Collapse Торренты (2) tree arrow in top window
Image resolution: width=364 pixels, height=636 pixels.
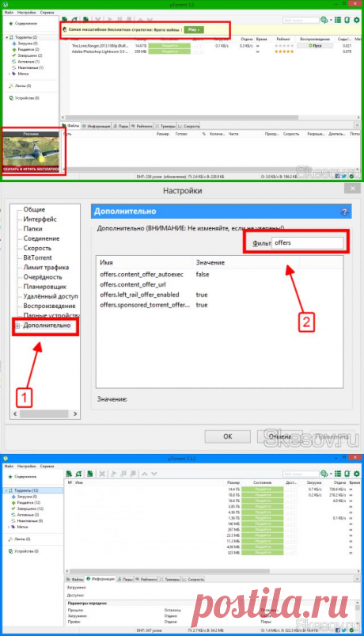click(x=7, y=37)
